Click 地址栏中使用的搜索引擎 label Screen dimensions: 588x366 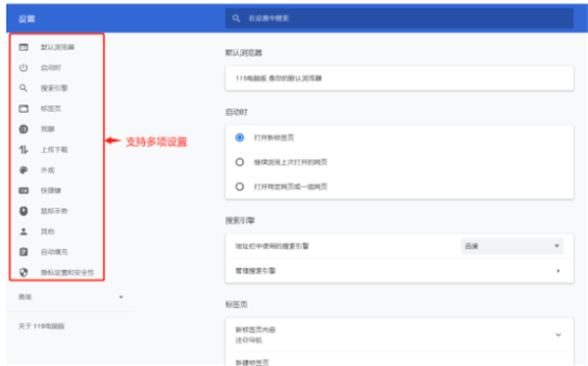point(272,246)
